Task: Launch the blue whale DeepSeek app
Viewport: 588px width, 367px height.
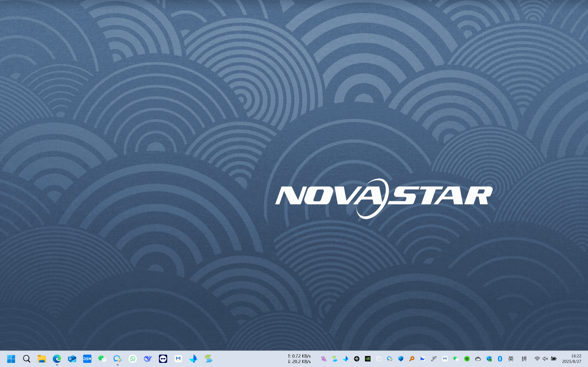Action: (148, 359)
